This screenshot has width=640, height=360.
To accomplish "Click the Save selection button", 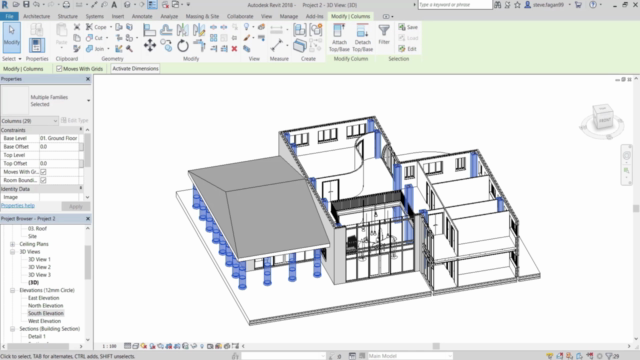I will click(x=408, y=27).
